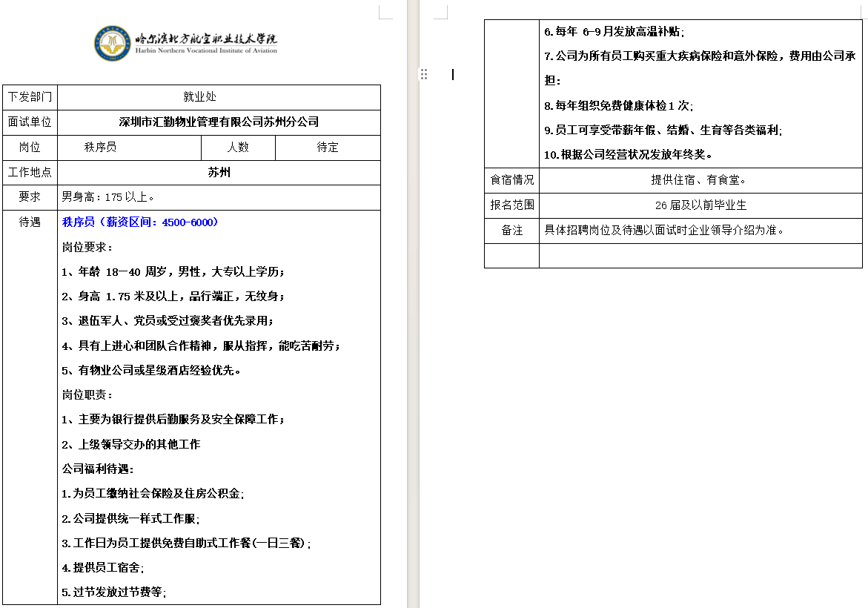This screenshot has width=868, height=608.
Task: Select the company name 深圳市汇勤物业管理有限公司苏州分公司
Action: (x=219, y=122)
